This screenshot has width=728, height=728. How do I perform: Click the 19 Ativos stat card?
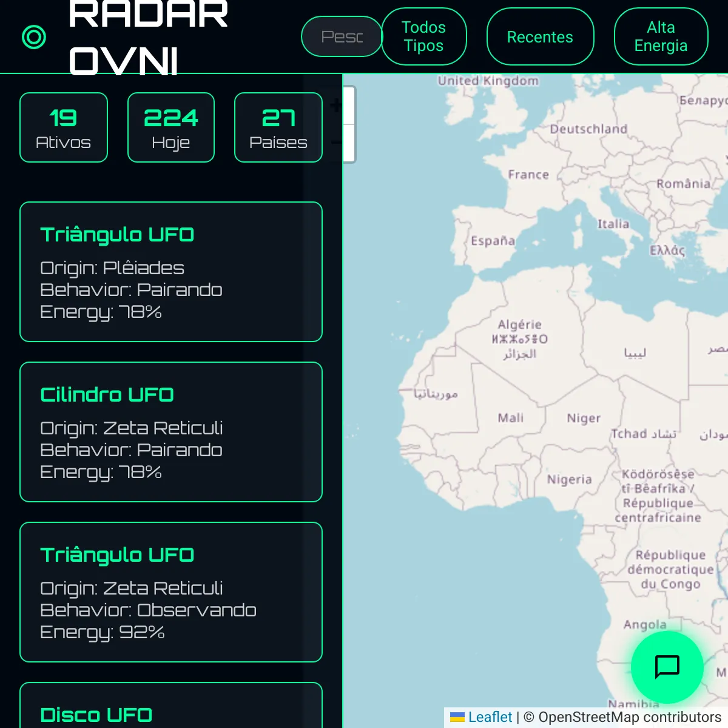tap(64, 127)
